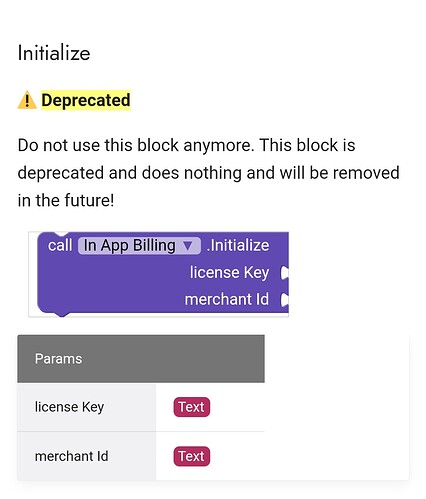
Task: Click the yellow warning triangle icon
Action: point(27,100)
